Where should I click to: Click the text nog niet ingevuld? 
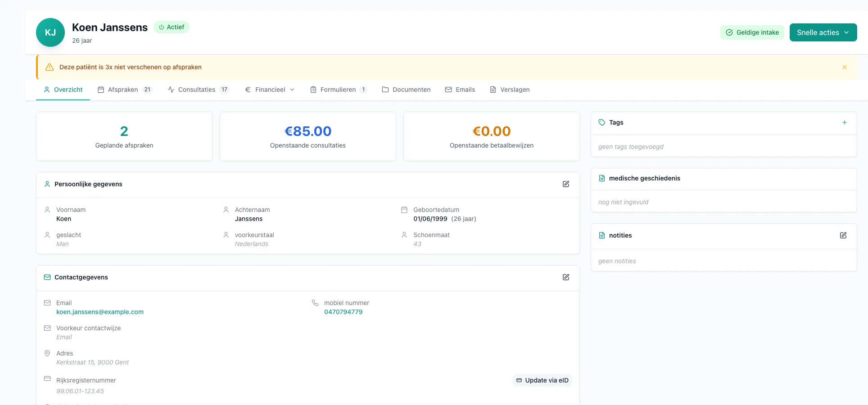click(623, 202)
